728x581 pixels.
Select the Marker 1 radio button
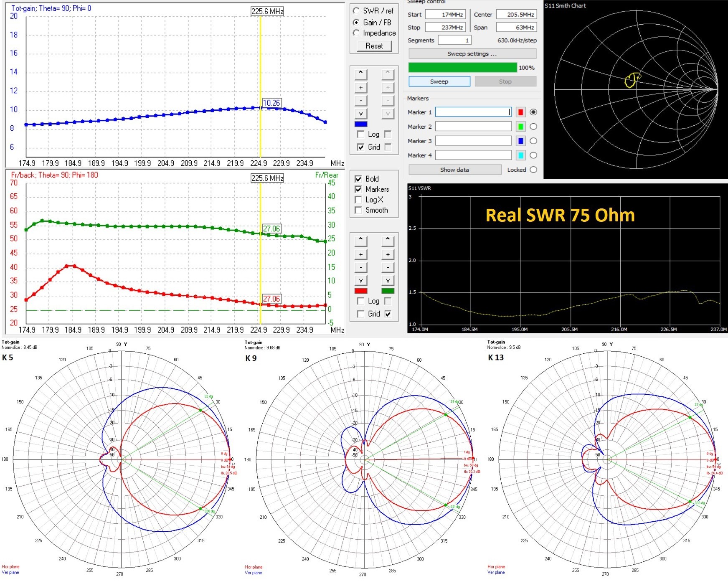point(533,112)
